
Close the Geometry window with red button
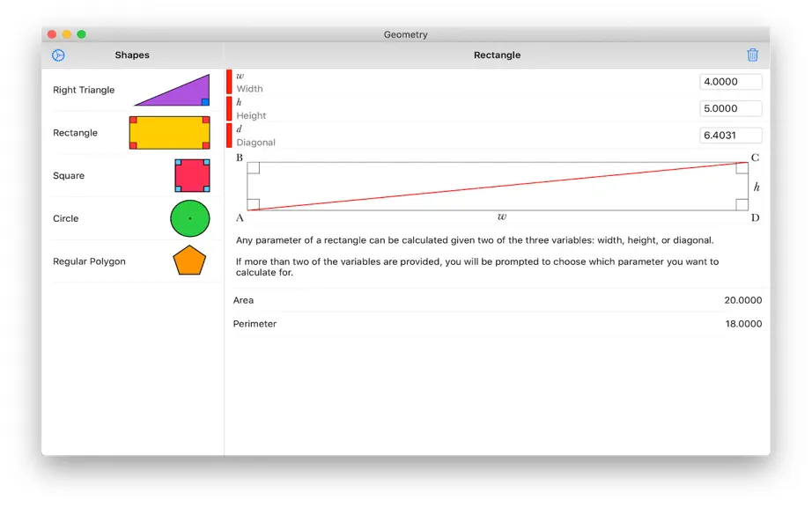[x=52, y=34]
